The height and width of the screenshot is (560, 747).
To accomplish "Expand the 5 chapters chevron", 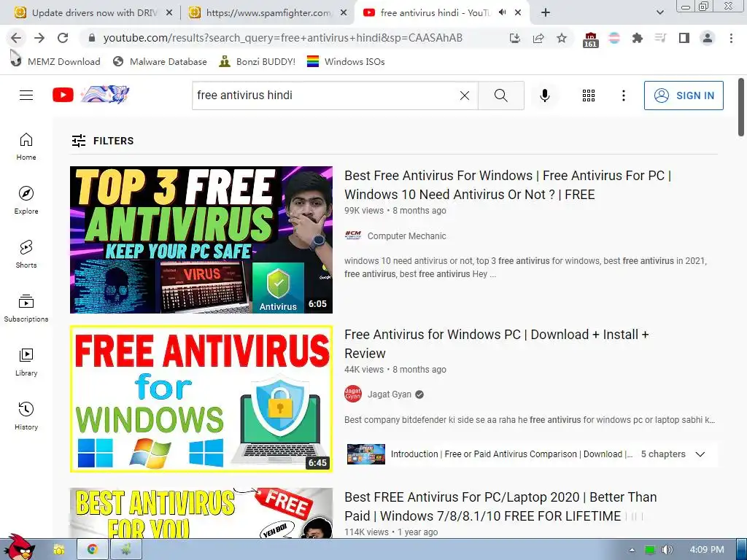I will click(x=700, y=454).
